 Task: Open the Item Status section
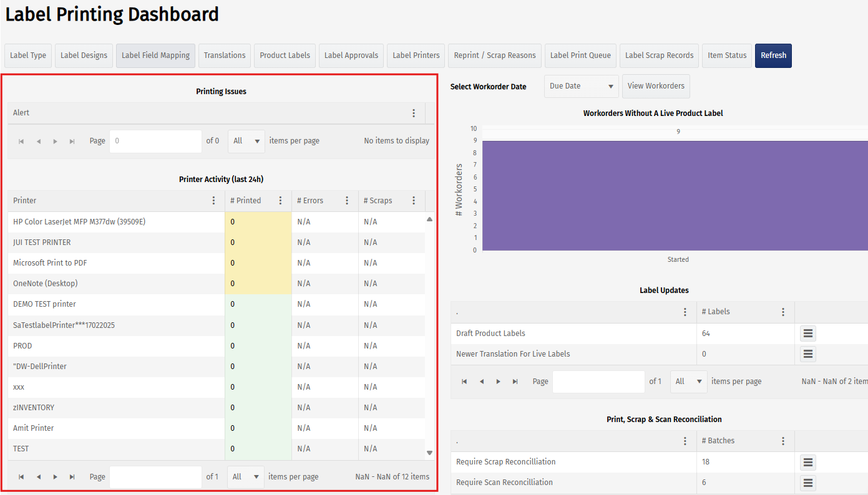(x=727, y=55)
